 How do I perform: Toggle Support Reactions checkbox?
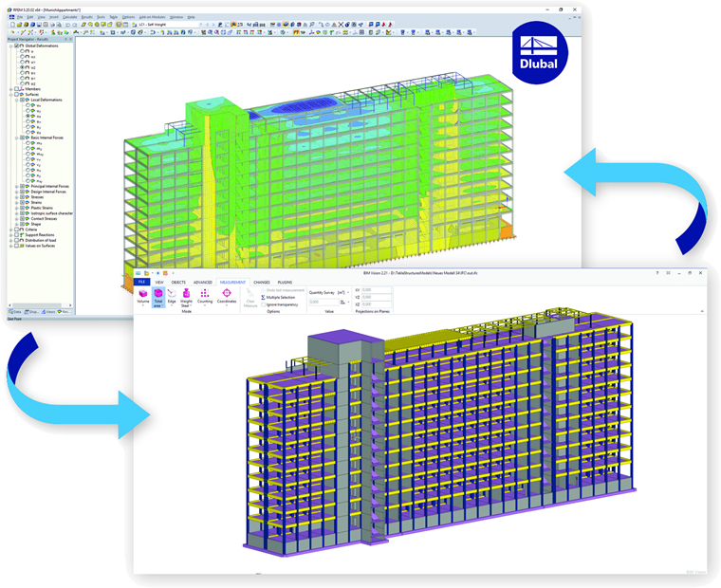pyautogui.click(x=16, y=235)
